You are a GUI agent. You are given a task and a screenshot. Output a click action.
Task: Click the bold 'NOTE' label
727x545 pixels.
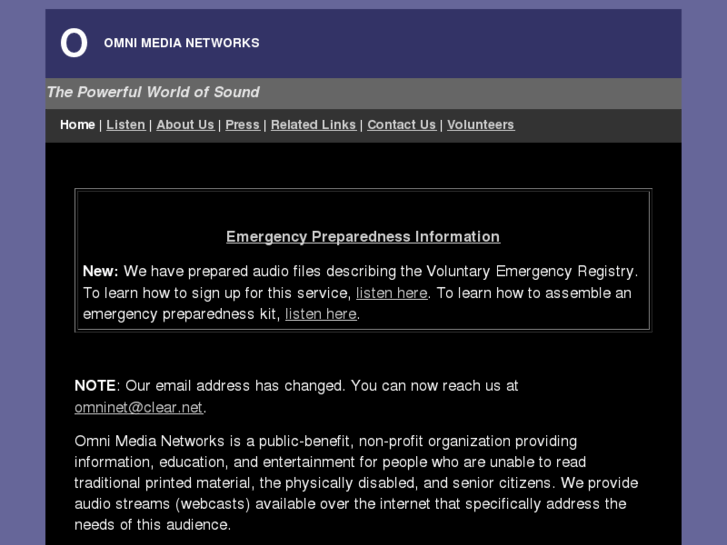click(x=95, y=386)
